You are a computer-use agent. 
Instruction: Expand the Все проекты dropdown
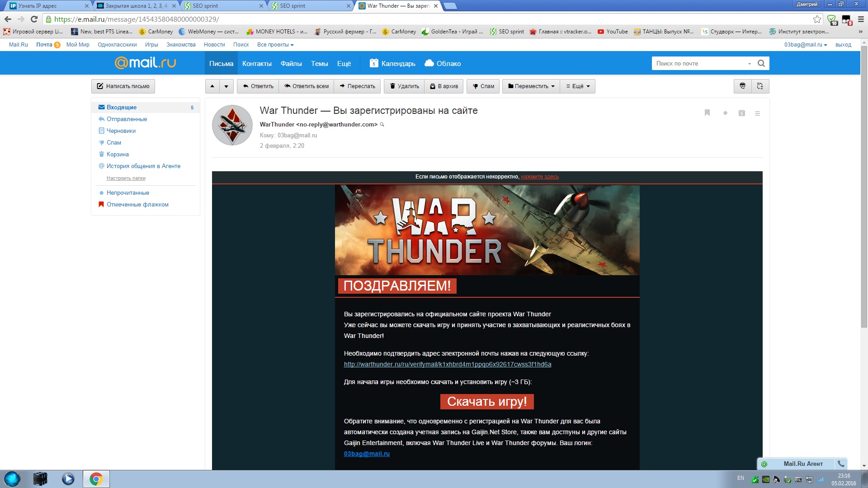point(275,45)
